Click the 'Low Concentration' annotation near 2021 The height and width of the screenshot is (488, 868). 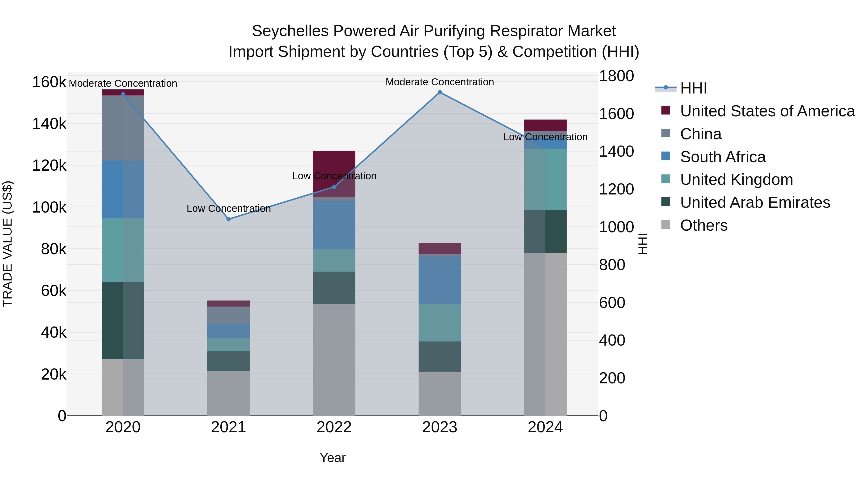tap(229, 208)
